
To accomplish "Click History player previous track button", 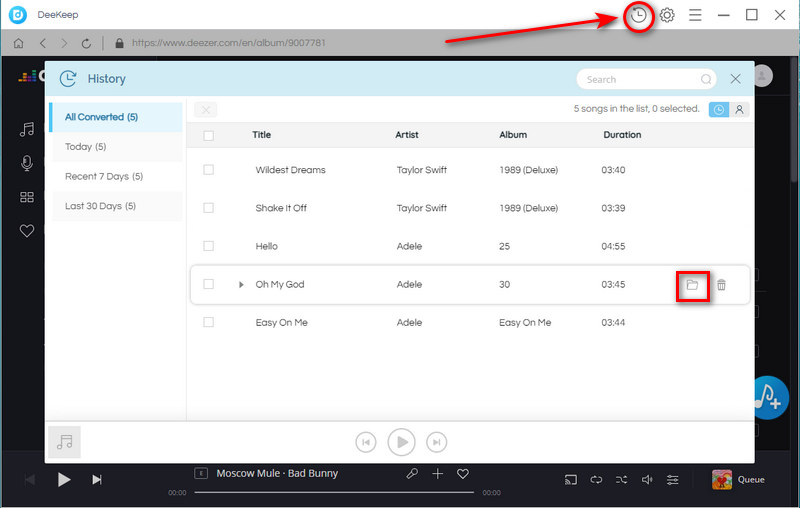I will coord(366,442).
